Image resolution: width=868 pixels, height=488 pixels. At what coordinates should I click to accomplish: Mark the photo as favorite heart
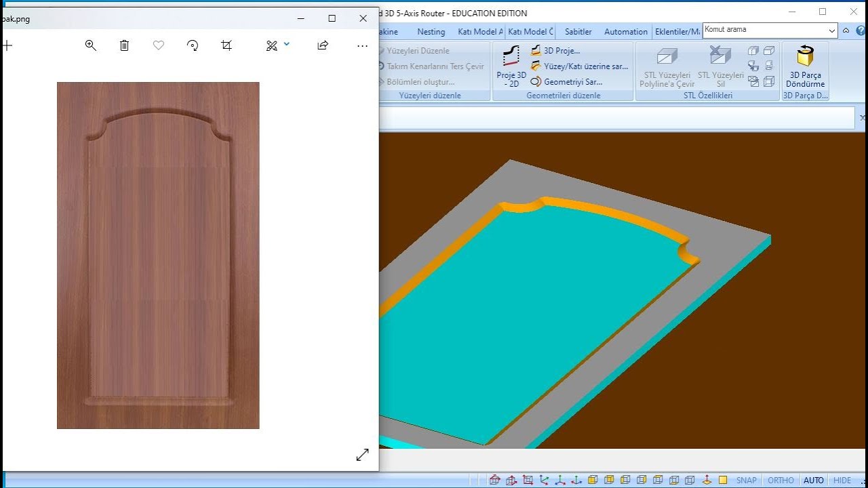(159, 45)
